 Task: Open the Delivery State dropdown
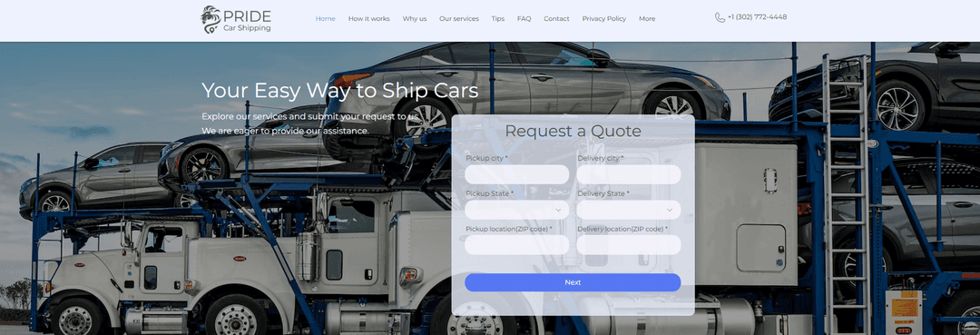coord(629,210)
